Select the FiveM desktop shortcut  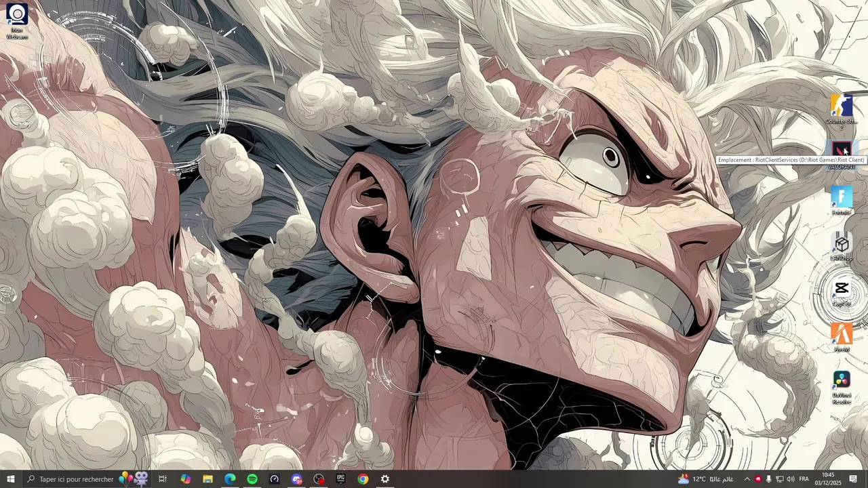842,338
